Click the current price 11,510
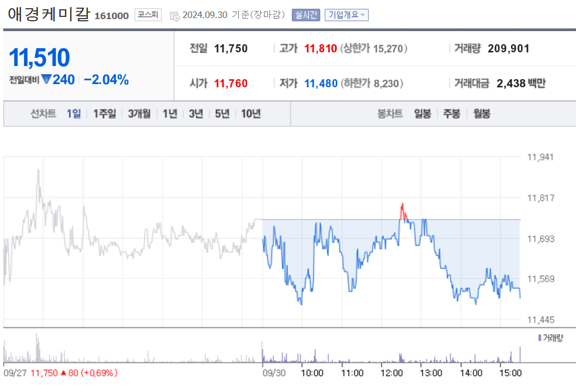The height and width of the screenshot is (392, 576). (39, 58)
